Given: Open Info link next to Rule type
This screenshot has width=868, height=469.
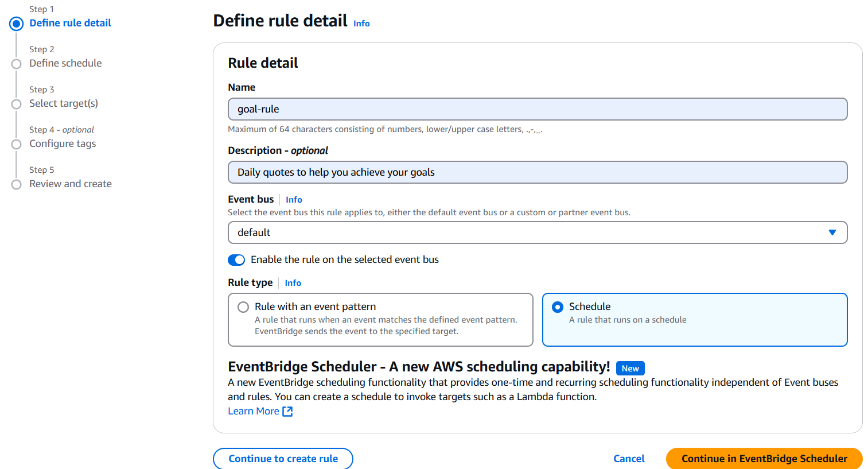Looking at the screenshot, I should coord(293,283).
